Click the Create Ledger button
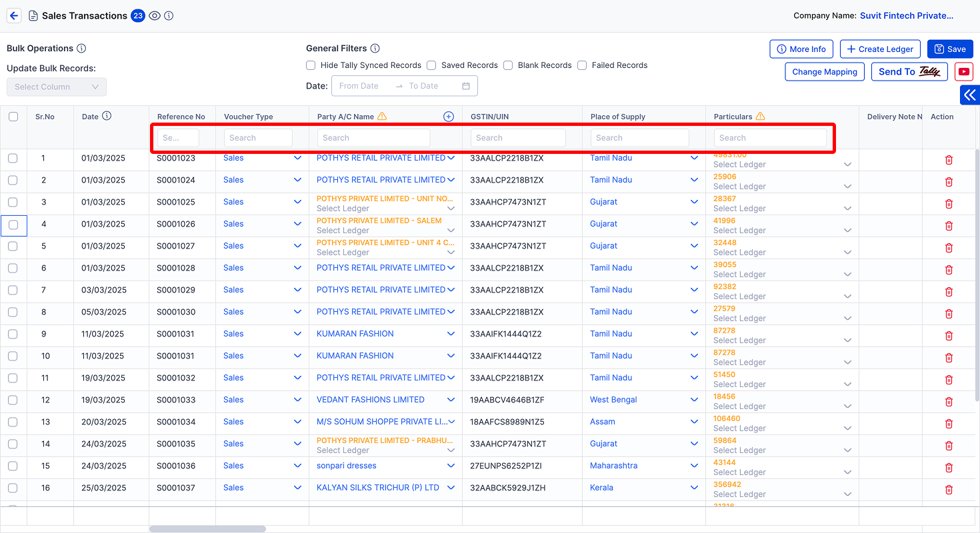The width and height of the screenshot is (980, 533). click(x=880, y=49)
